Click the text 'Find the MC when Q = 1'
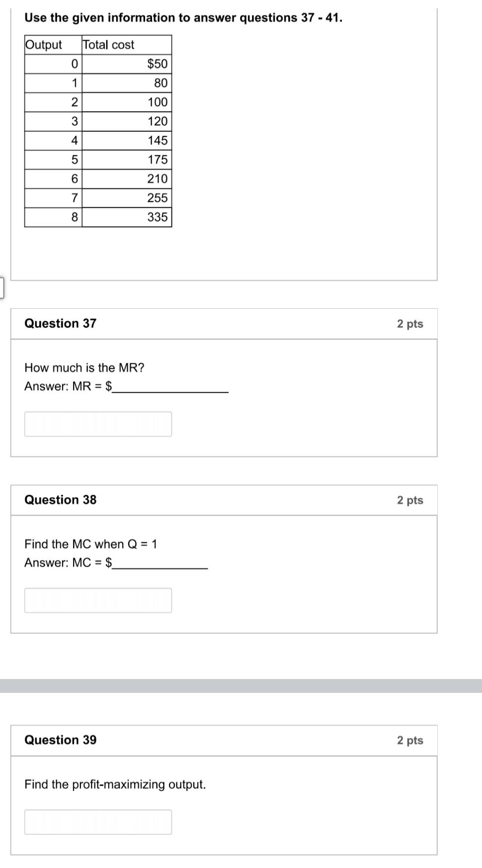The width and height of the screenshot is (482, 868). 91,544
